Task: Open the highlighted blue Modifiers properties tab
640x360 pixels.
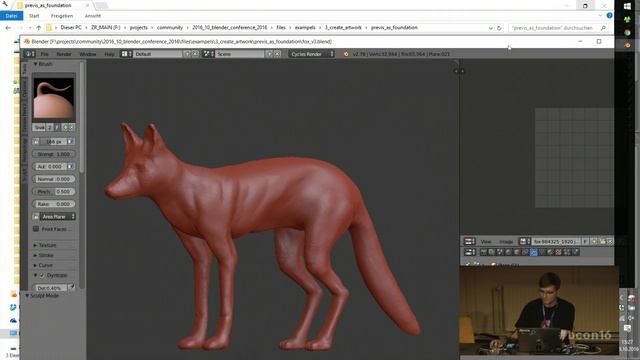Action: pyautogui.click(x=533, y=252)
